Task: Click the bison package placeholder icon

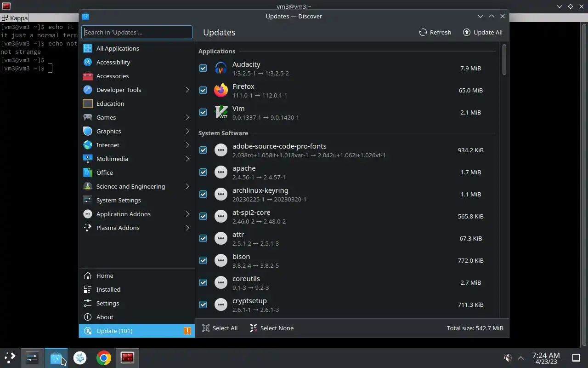Action: [x=221, y=260]
